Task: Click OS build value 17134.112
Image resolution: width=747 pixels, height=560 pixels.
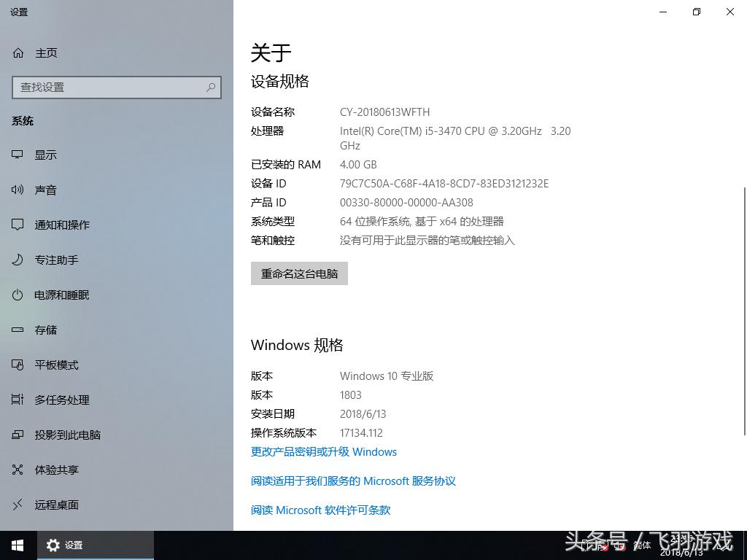Action: (x=361, y=433)
